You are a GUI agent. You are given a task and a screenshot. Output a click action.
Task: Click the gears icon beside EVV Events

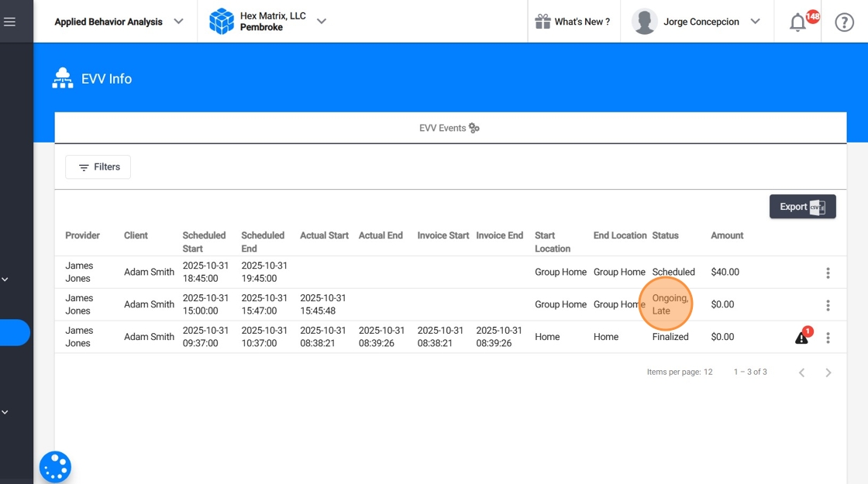pos(474,128)
